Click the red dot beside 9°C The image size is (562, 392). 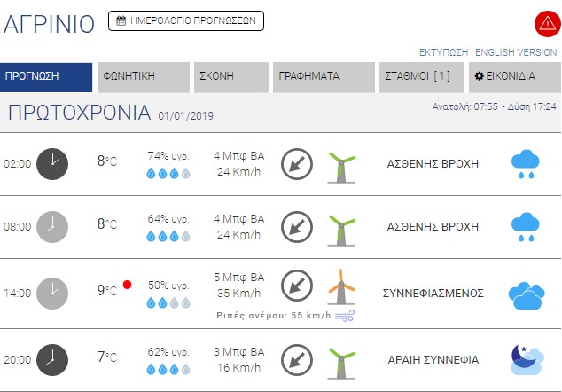pyautogui.click(x=128, y=285)
